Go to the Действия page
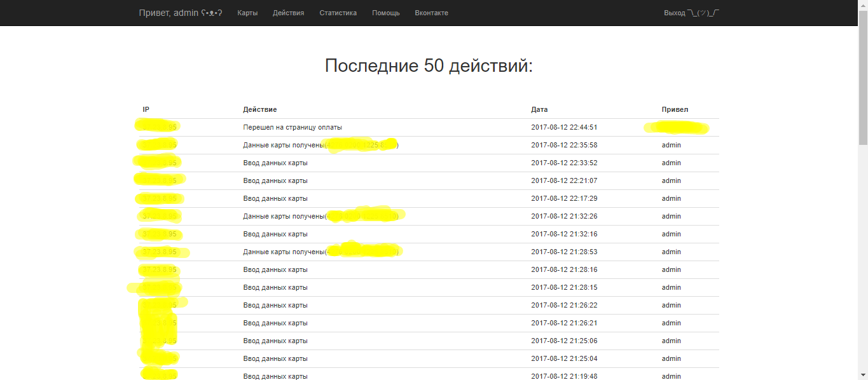This screenshot has width=868, height=380. point(288,13)
